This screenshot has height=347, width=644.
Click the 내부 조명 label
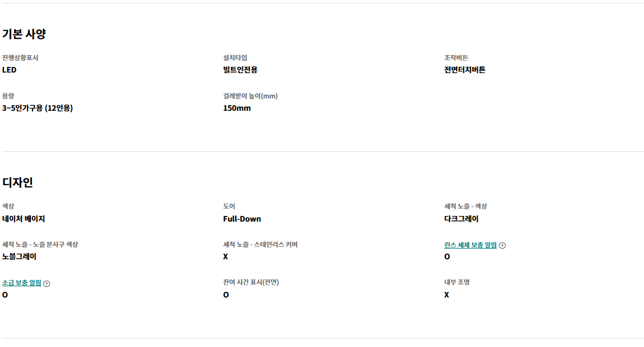click(457, 282)
